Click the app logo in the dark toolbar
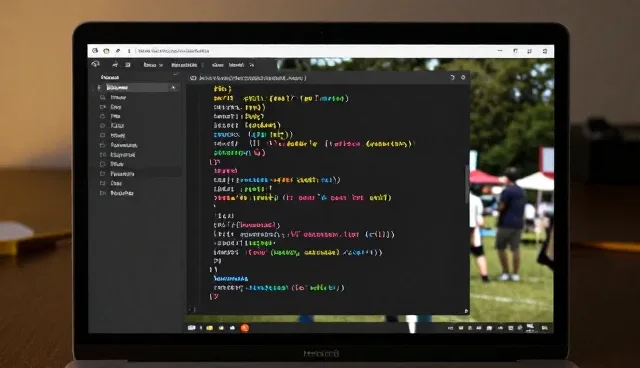Image resolution: width=640 pixels, height=368 pixels. pyautogui.click(x=96, y=64)
